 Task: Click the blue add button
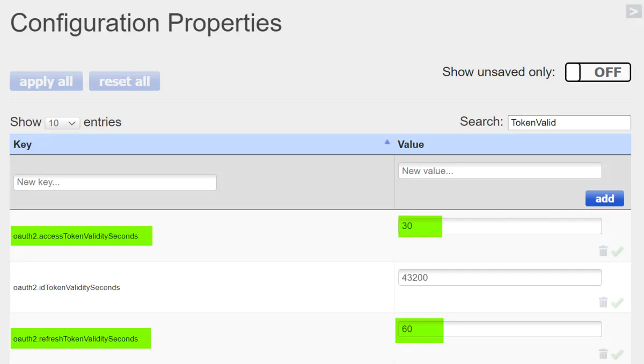point(604,198)
